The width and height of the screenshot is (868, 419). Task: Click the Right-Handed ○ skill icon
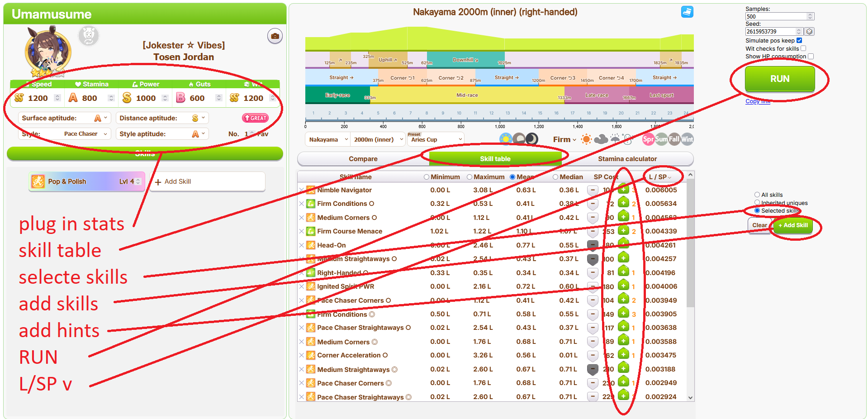click(x=311, y=272)
